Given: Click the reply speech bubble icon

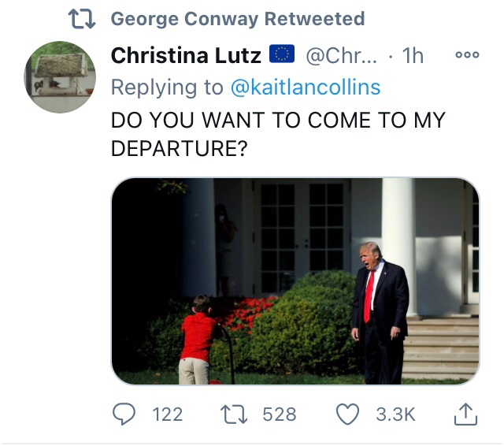Looking at the screenshot, I should 124,414.
